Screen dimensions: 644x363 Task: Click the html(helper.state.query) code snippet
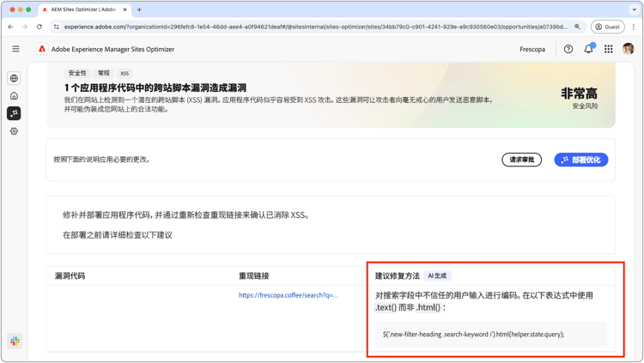click(x=491, y=335)
